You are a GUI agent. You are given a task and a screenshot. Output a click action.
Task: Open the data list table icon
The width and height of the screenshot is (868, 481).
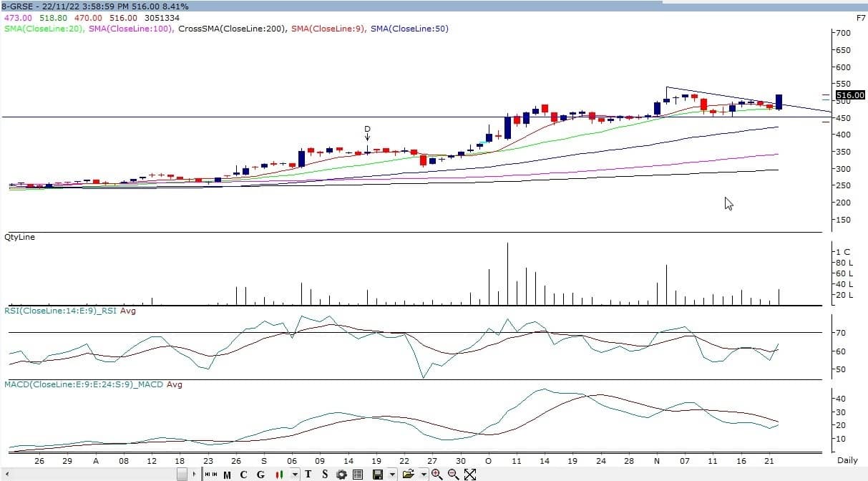click(358, 474)
